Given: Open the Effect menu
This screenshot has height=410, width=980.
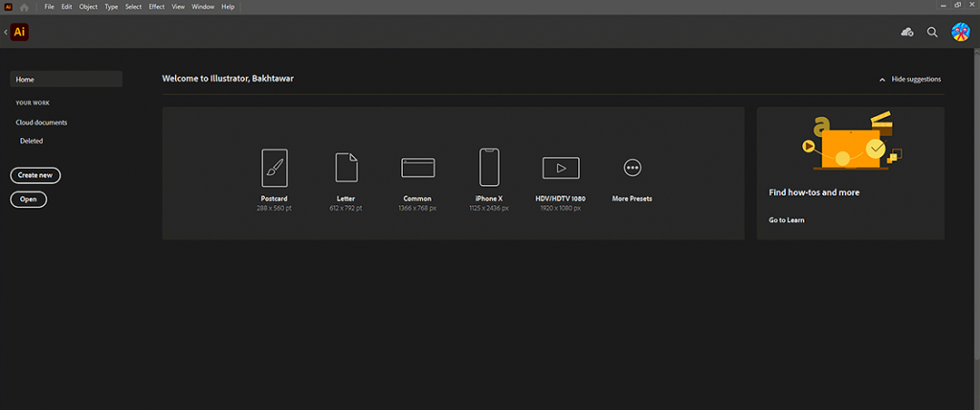Looking at the screenshot, I should 156,7.
